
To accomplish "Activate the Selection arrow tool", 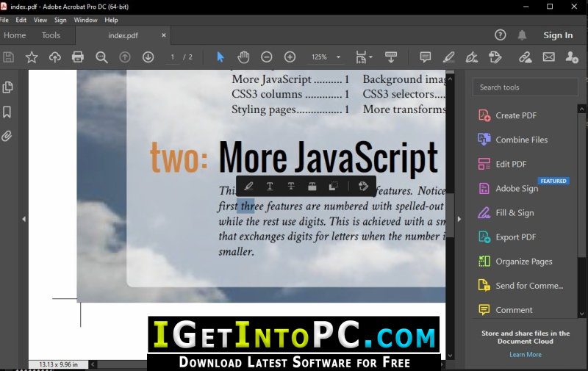I will click(x=220, y=57).
